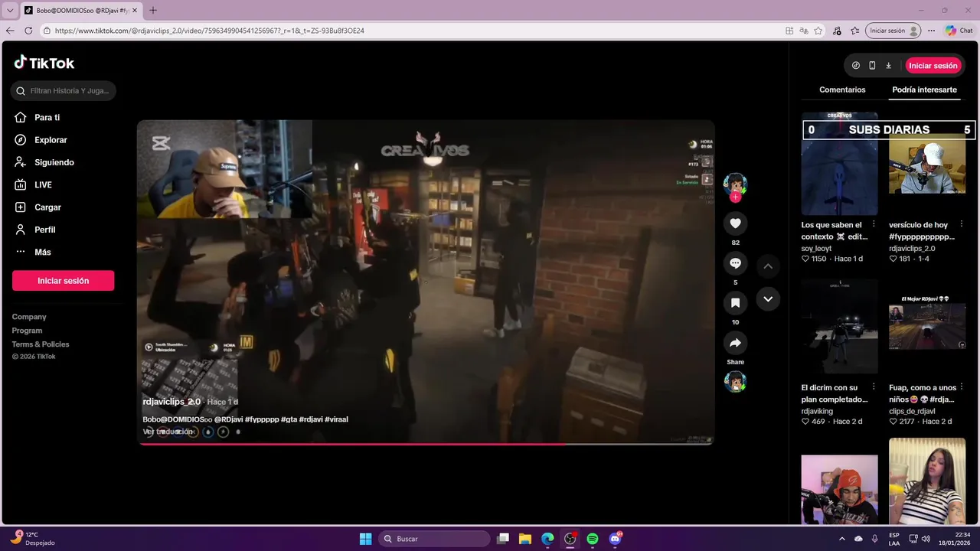
Task: Add page to favorites star icon
Action: coord(818,31)
